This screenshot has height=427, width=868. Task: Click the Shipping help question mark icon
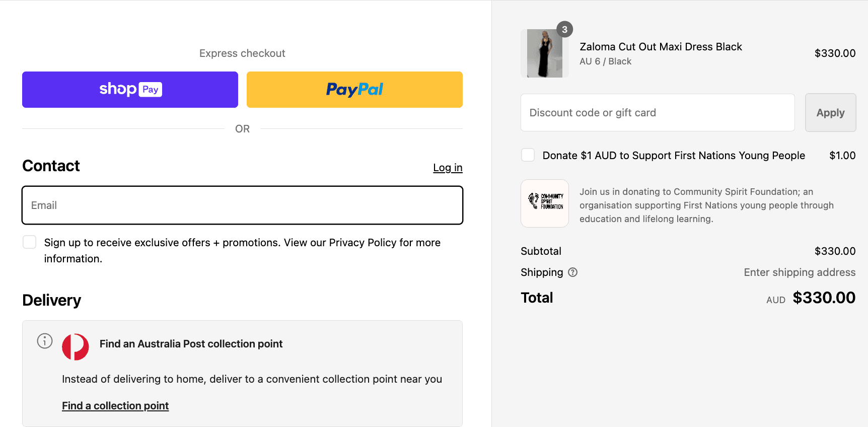pyautogui.click(x=572, y=272)
